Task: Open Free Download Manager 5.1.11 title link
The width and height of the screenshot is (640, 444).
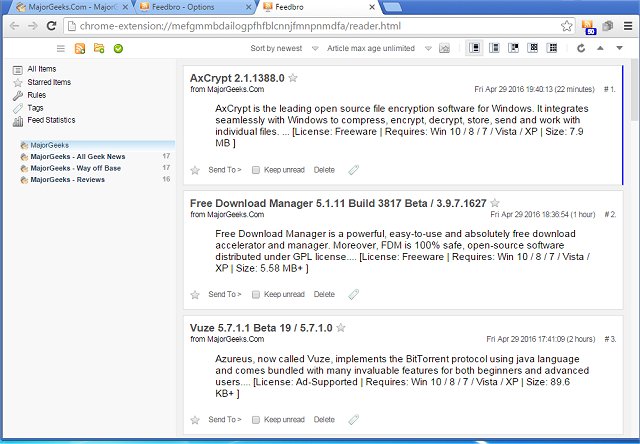Action: pyautogui.click(x=338, y=203)
